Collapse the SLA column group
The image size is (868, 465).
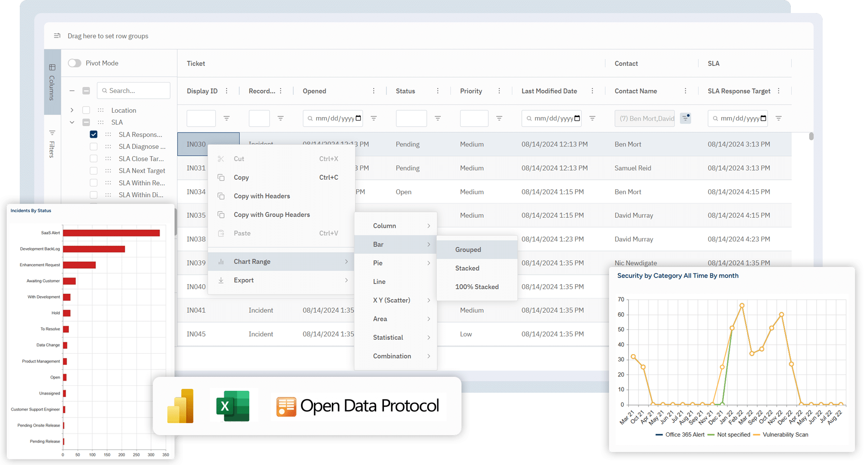pyautogui.click(x=72, y=122)
